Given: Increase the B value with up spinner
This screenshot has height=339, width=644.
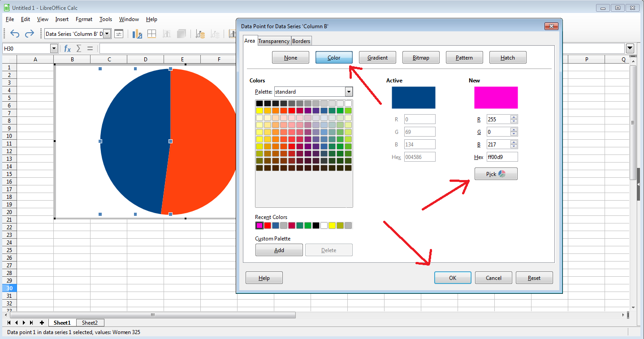Looking at the screenshot, I should point(514,142).
